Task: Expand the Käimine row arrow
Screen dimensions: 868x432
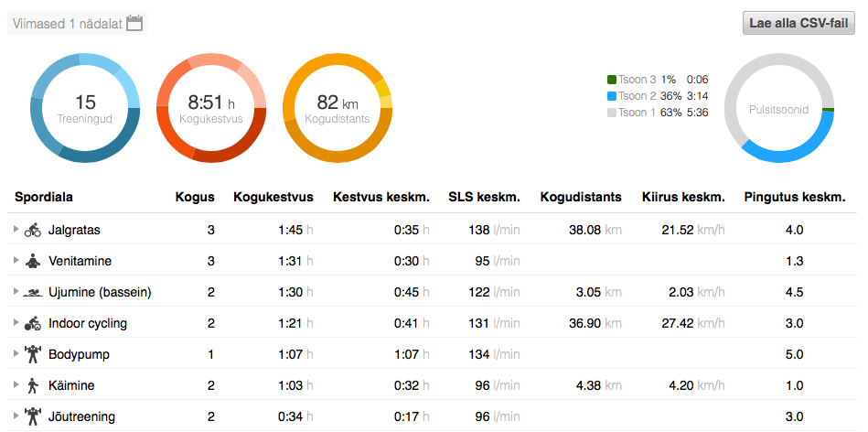Action: (16, 385)
